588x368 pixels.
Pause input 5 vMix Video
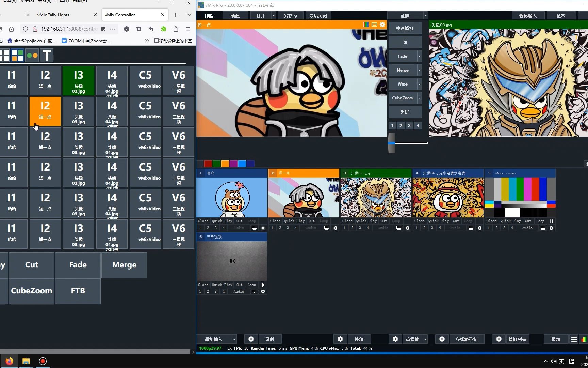coord(552,221)
